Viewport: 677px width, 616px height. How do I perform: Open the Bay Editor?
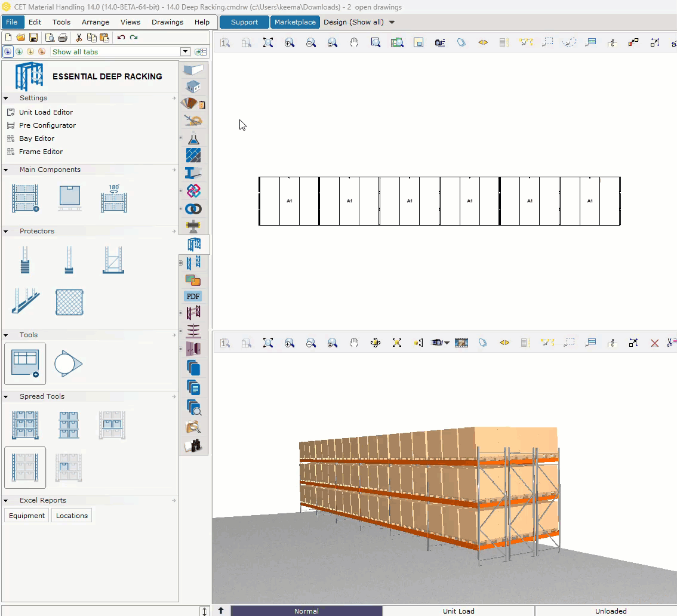click(x=36, y=138)
